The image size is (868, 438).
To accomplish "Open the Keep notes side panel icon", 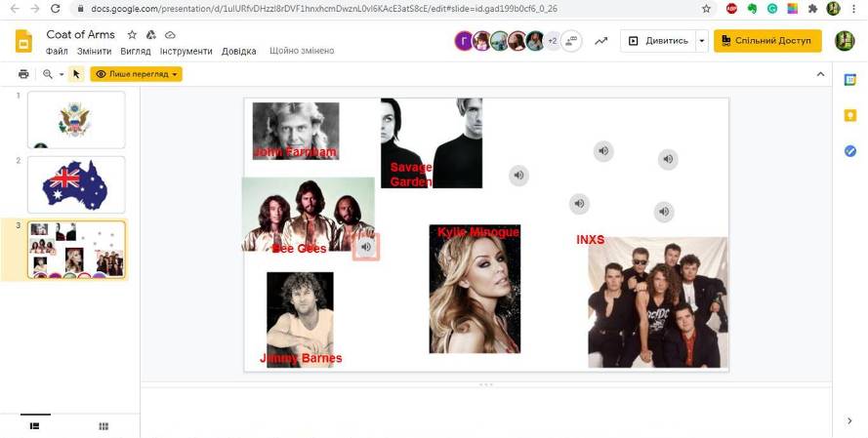I will click(850, 115).
